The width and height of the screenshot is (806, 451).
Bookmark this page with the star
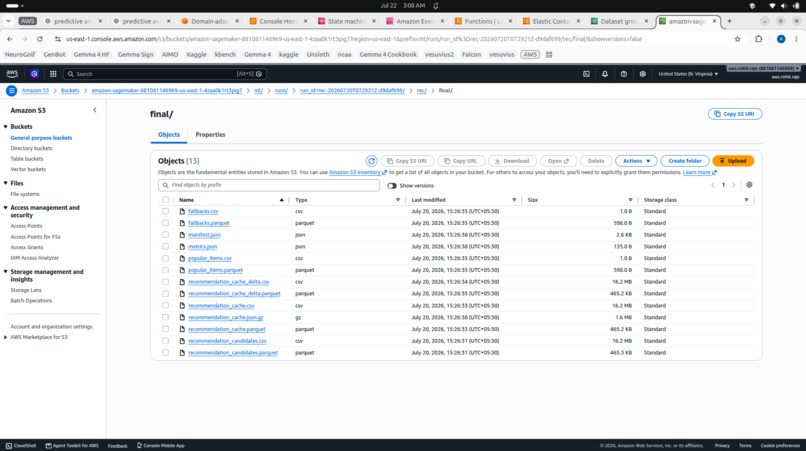[x=737, y=39]
